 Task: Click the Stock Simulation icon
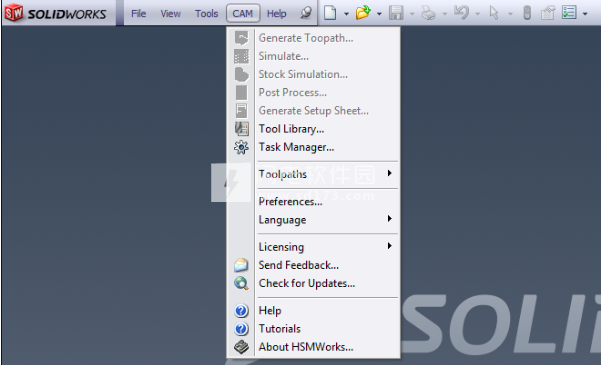click(x=241, y=74)
